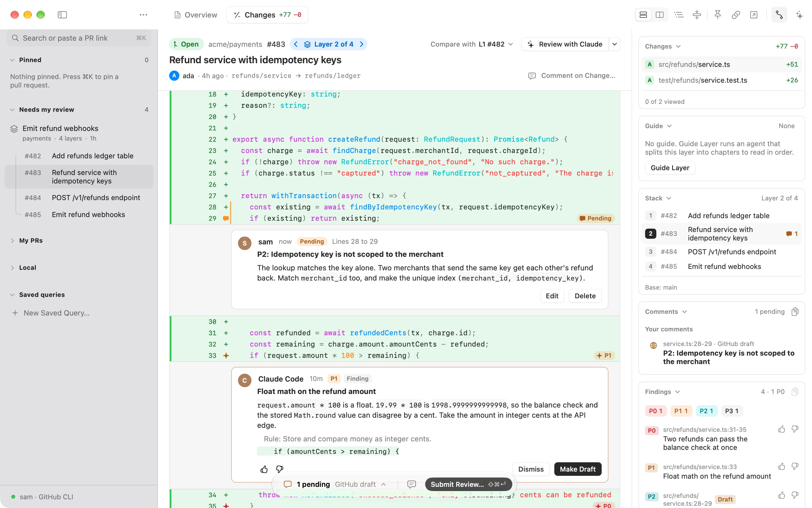The image size is (812, 508).
Task: Click the sparkle AI icon in toolbar
Action: pos(799,15)
